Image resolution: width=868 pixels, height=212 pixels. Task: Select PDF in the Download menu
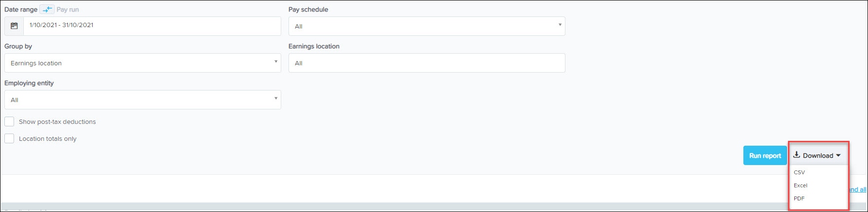[799, 198]
